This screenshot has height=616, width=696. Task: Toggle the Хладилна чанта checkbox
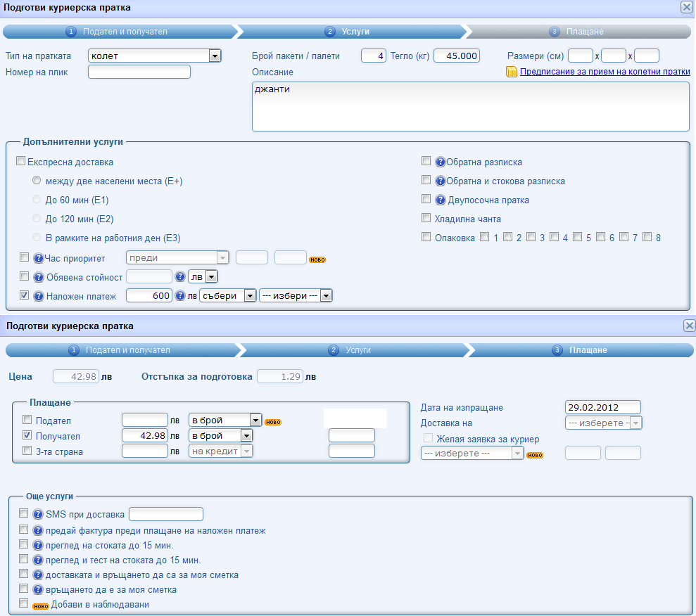[x=426, y=218]
